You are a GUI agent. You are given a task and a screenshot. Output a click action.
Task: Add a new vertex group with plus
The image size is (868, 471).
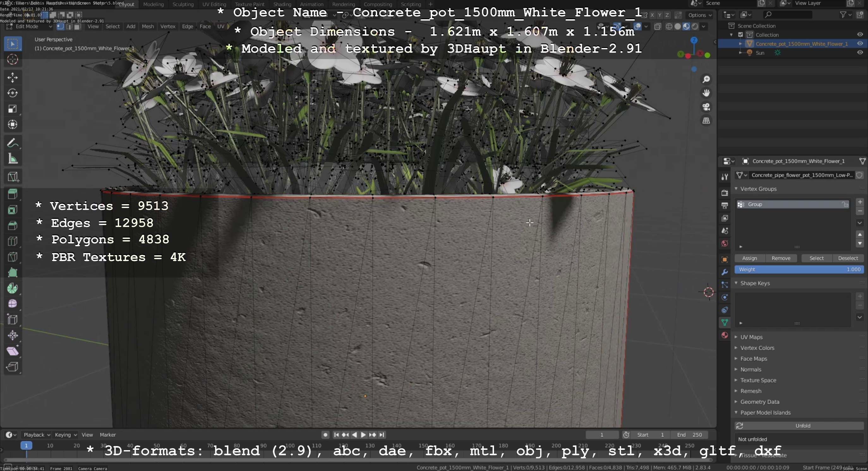click(x=859, y=202)
